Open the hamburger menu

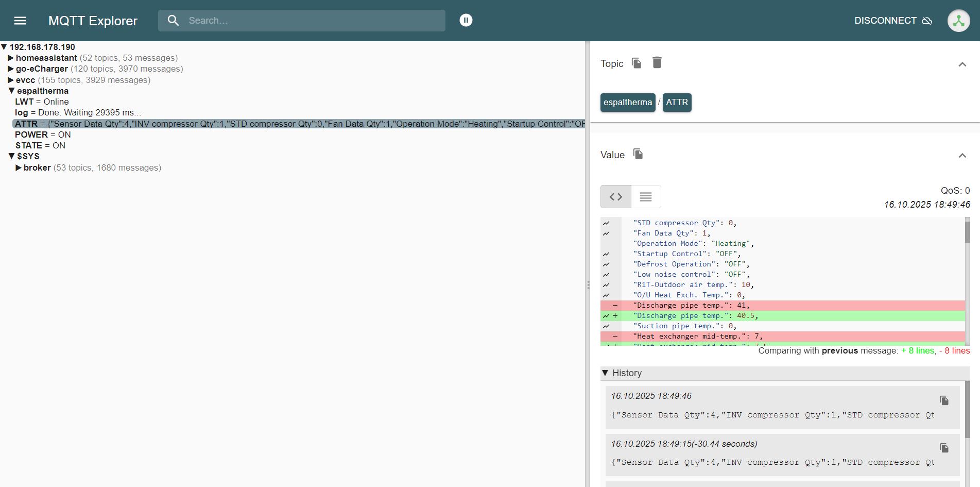coord(20,21)
